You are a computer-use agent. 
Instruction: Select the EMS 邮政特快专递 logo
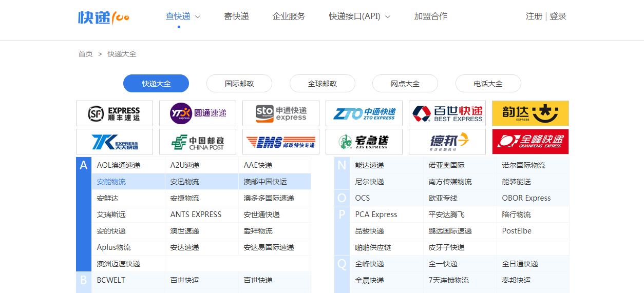pyautogui.click(x=281, y=142)
